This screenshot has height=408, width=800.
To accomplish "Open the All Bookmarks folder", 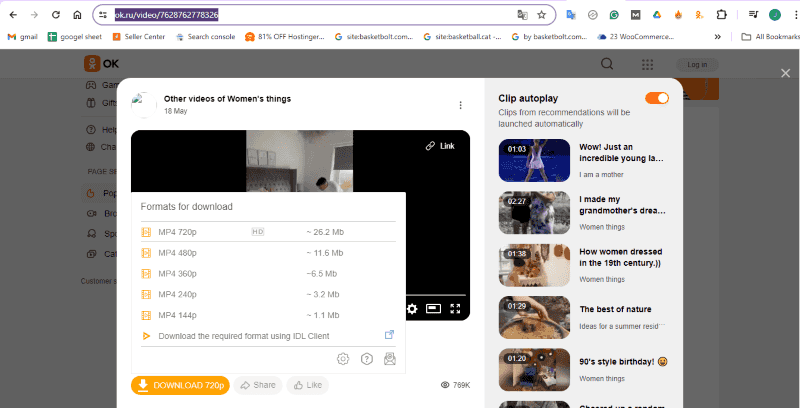I will pos(768,37).
